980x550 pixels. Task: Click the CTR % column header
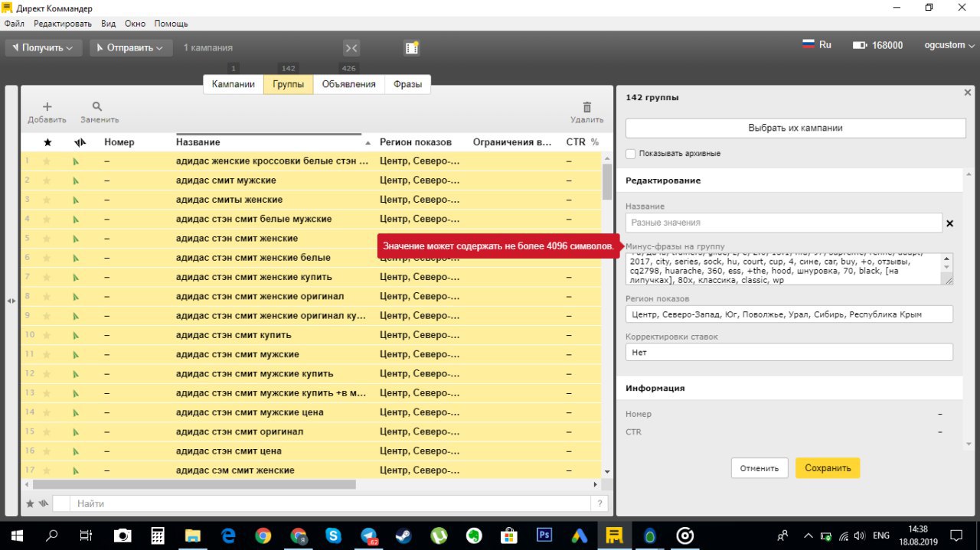pyautogui.click(x=582, y=142)
